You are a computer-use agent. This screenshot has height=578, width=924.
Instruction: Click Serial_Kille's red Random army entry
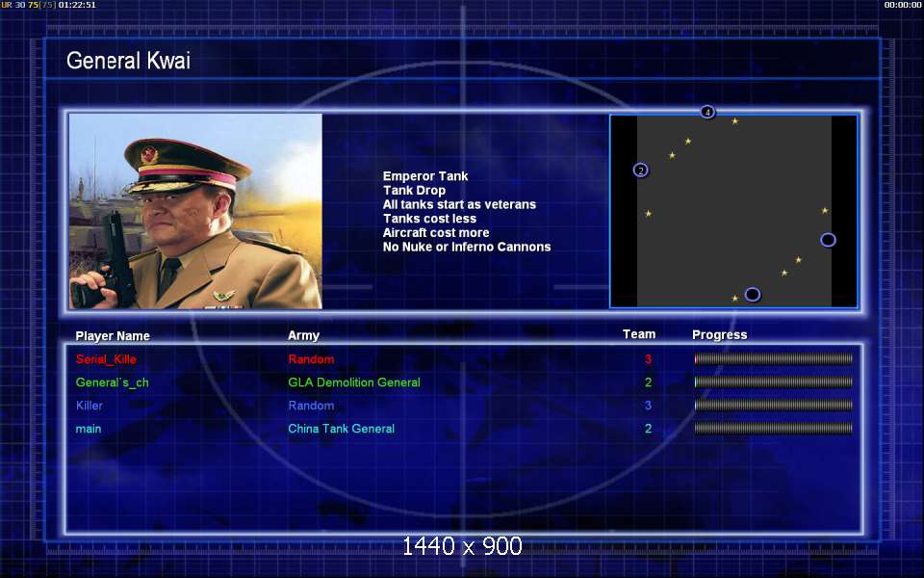[x=311, y=359]
